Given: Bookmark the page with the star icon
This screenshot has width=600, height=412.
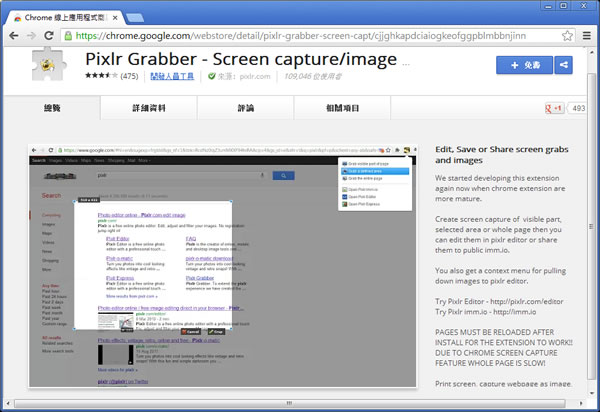Looking at the screenshot, I should tap(567, 36).
